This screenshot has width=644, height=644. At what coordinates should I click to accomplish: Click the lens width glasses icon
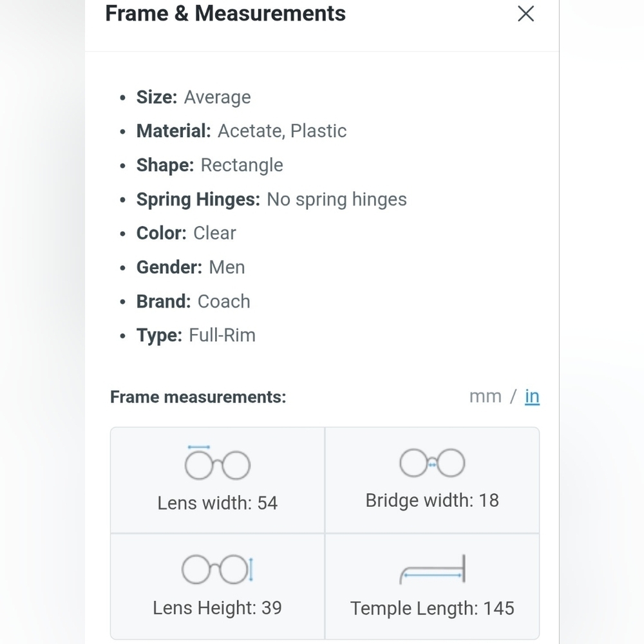click(x=217, y=463)
